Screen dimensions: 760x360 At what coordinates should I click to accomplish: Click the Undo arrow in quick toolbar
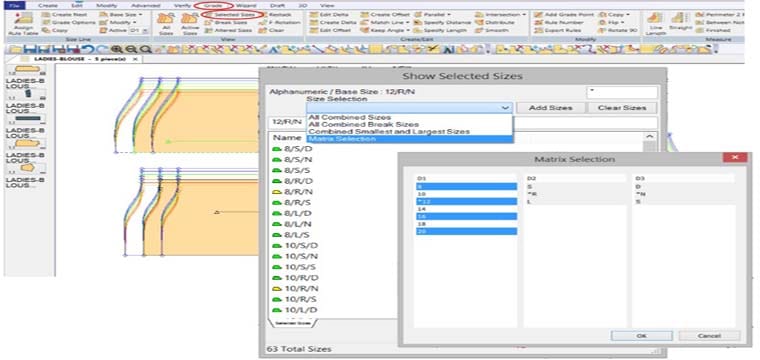point(88,49)
